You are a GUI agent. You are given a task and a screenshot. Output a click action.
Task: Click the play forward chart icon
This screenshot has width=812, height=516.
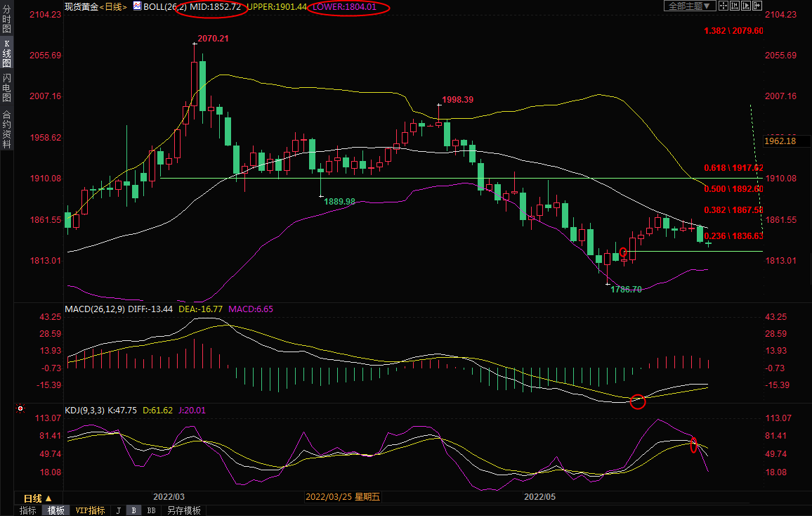747,6
